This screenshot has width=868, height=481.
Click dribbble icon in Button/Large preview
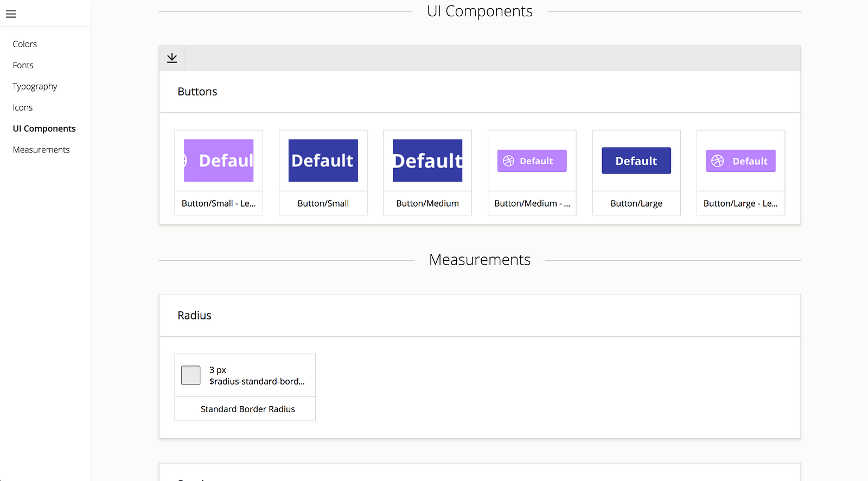[718, 161]
